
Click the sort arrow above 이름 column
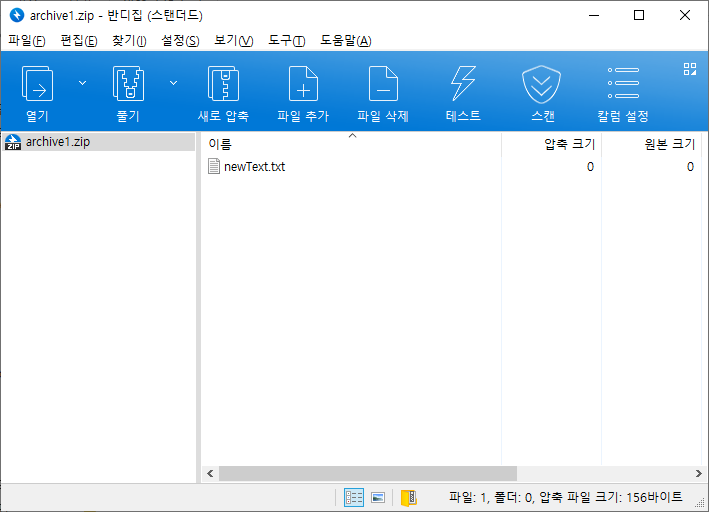pyautogui.click(x=353, y=136)
